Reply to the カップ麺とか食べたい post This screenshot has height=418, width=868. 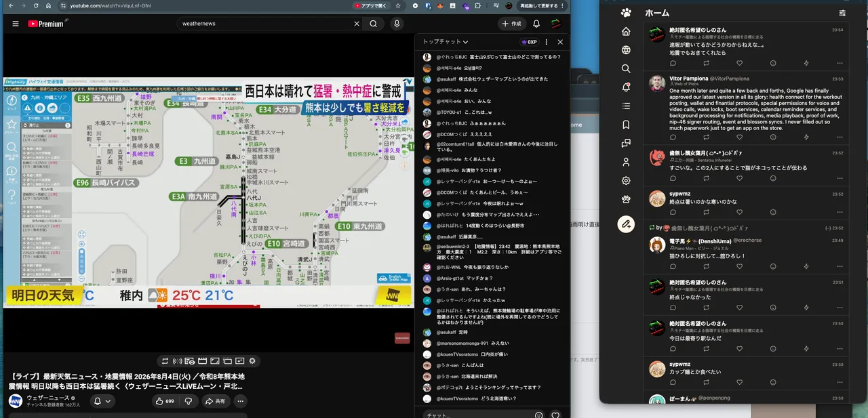tap(673, 383)
